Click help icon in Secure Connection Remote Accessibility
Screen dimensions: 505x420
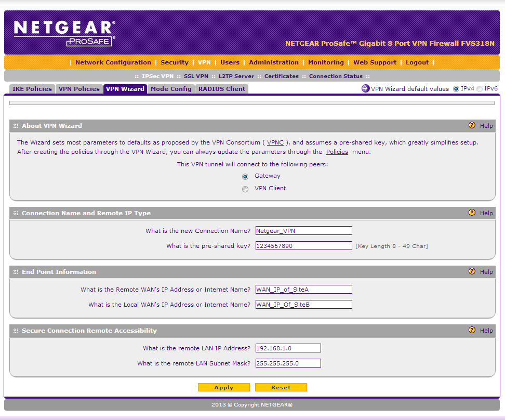click(x=472, y=330)
